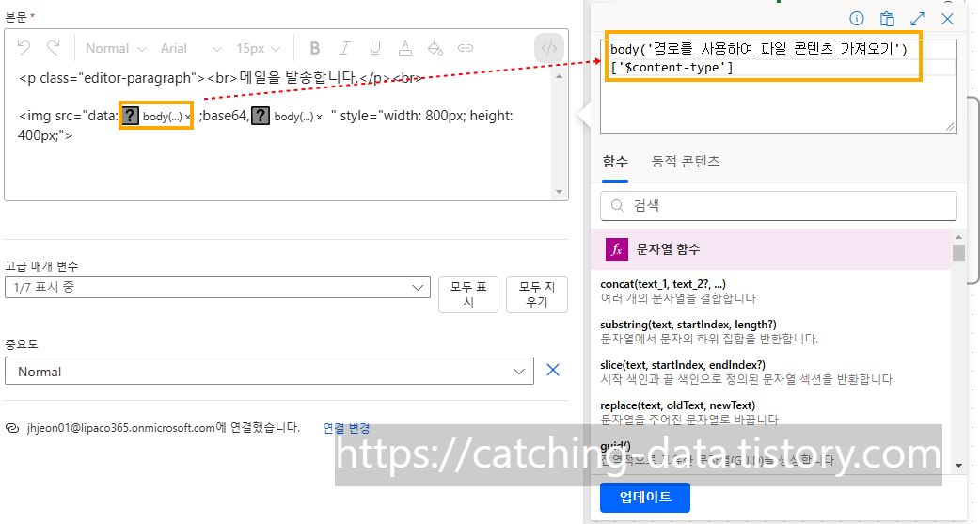Open the 고급 매개 변수 dropdown
The width and height of the screenshot is (980, 524).
tap(217, 287)
